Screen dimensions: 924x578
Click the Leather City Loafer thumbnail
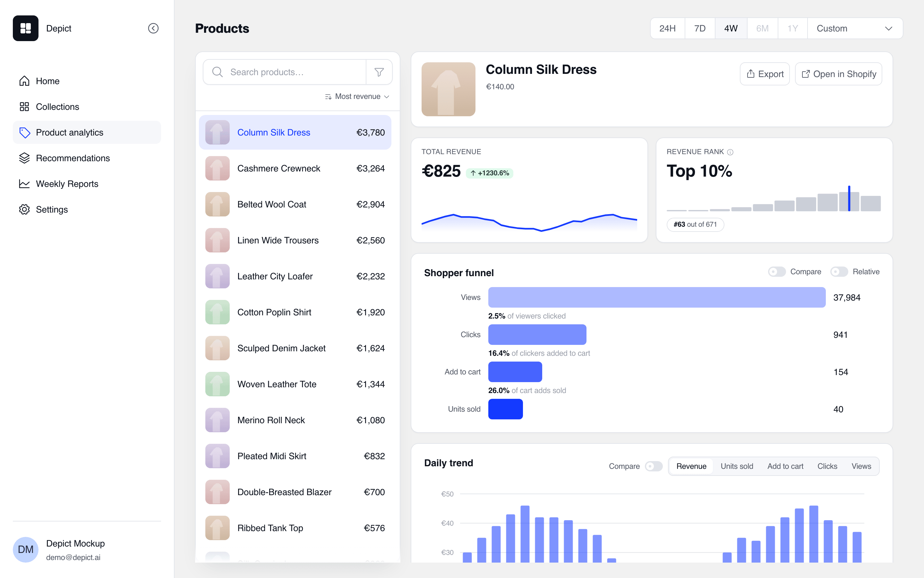click(217, 276)
